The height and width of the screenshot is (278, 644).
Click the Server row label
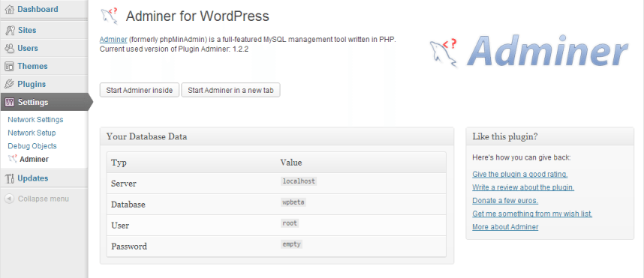click(124, 184)
